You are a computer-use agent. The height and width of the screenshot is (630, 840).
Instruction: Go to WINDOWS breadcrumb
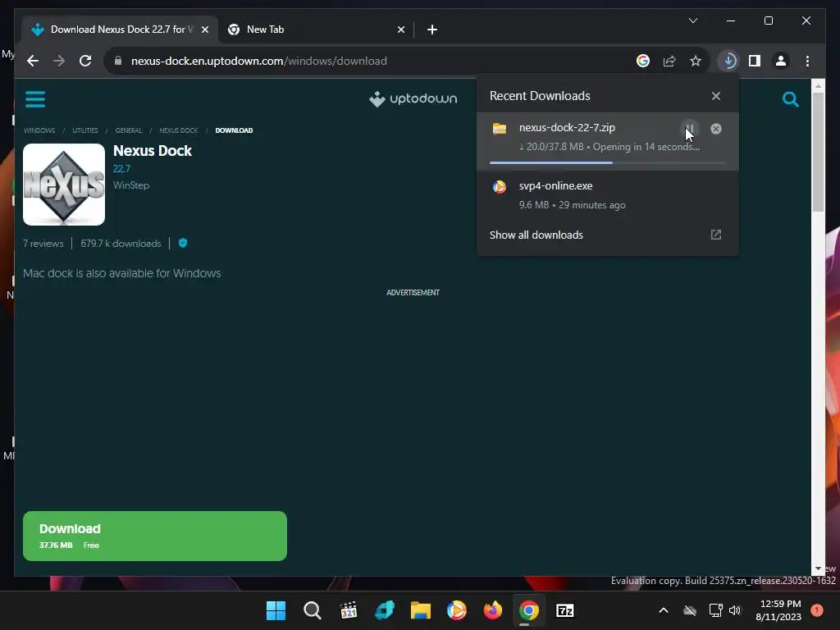tap(39, 130)
